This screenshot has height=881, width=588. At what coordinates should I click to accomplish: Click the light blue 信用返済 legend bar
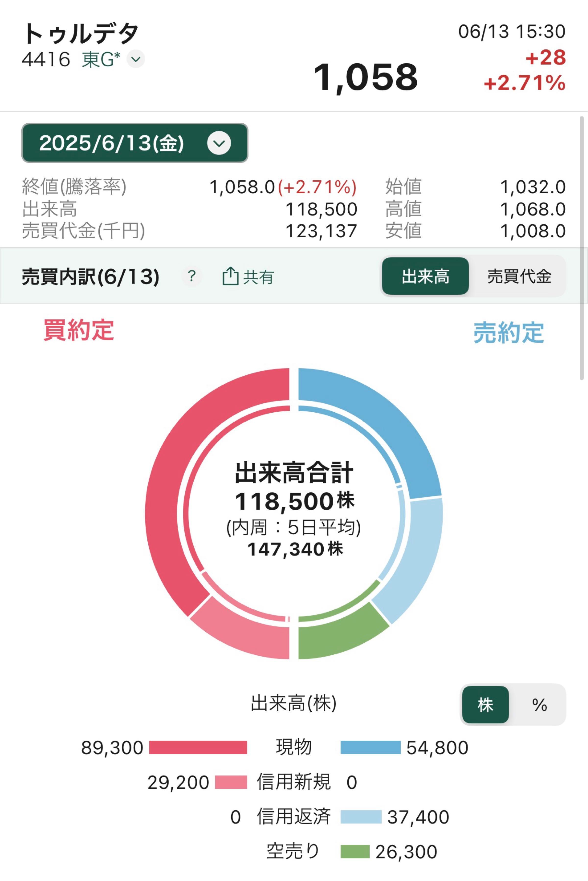(x=361, y=817)
